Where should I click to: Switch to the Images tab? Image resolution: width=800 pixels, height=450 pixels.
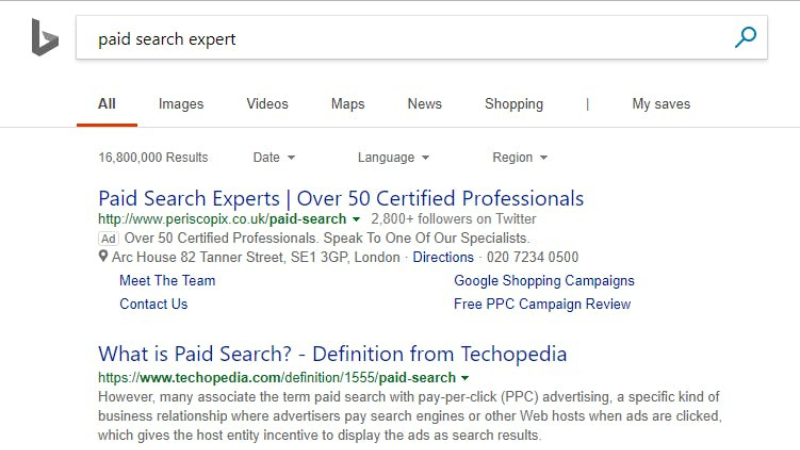(181, 104)
